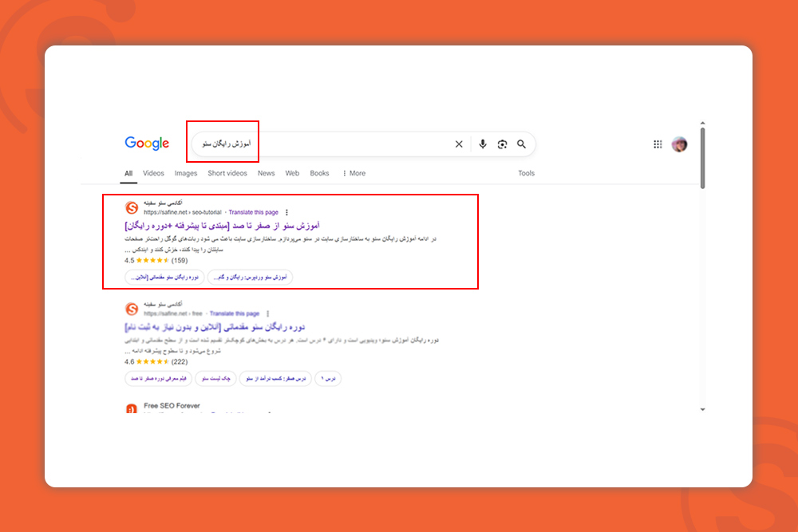The width and height of the screenshot is (798, 532).
Task: Click safine.net favicon in seo-tutorial result
Action: [x=132, y=207]
